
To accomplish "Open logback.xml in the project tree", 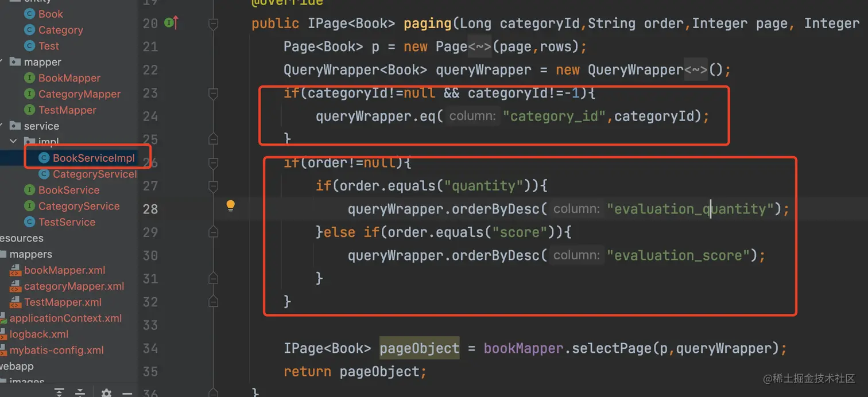I will click(x=39, y=334).
